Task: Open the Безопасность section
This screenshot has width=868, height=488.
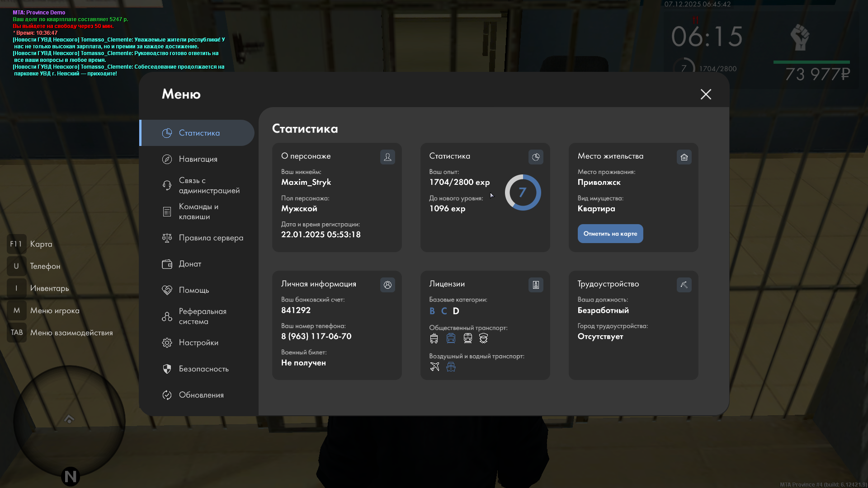Action: [x=203, y=369]
